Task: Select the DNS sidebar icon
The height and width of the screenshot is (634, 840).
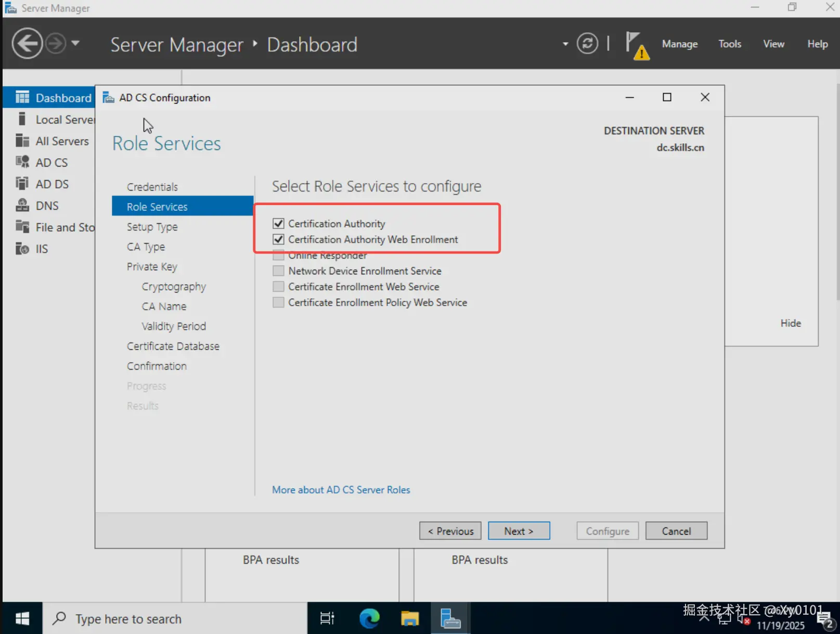Action: pyautogui.click(x=22, y=205)
